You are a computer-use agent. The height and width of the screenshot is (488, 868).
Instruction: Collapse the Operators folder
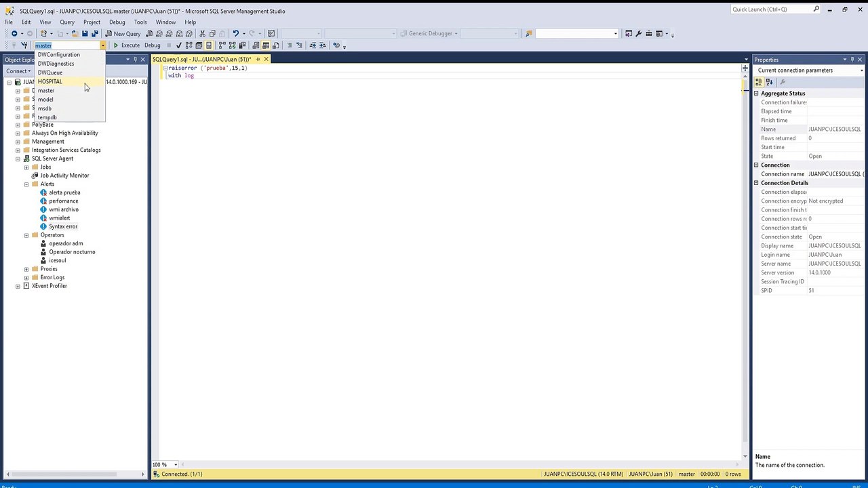26,235
